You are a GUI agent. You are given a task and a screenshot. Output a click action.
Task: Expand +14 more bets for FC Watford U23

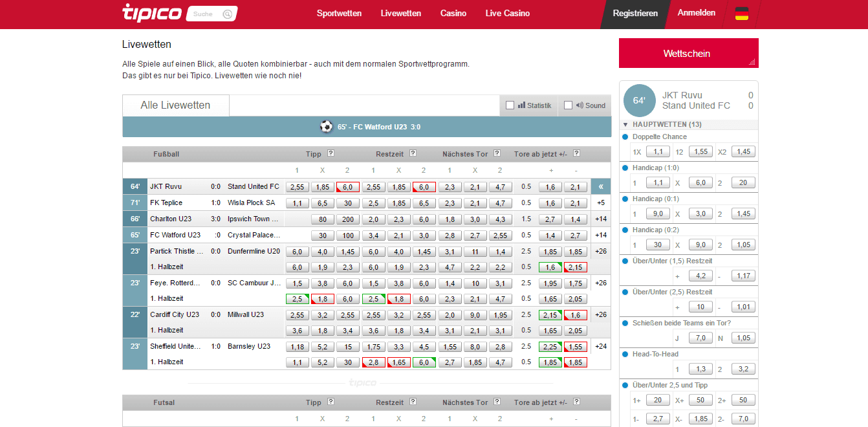tap(601, 235)
